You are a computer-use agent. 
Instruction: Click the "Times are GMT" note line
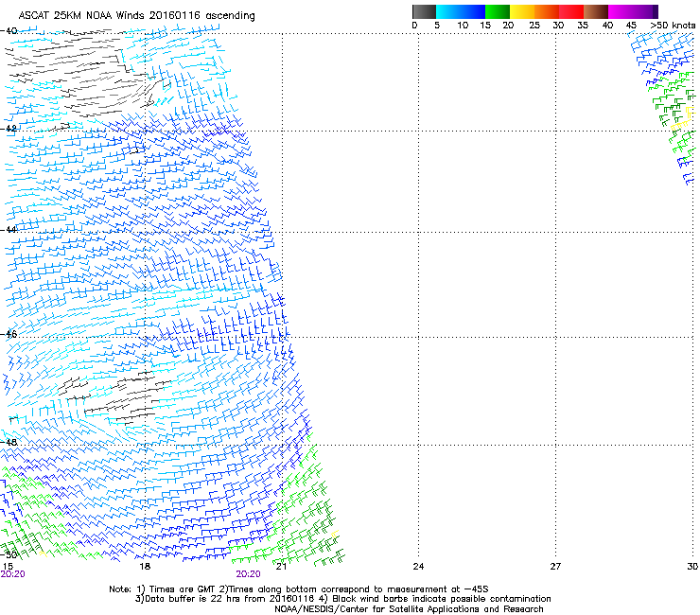(x=299, y=589)
